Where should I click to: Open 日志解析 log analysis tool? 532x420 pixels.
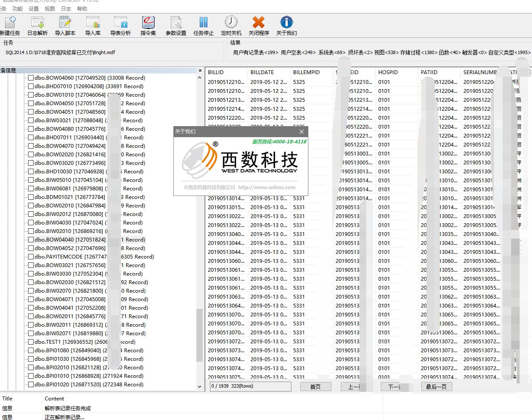click(x=37, y=26)
